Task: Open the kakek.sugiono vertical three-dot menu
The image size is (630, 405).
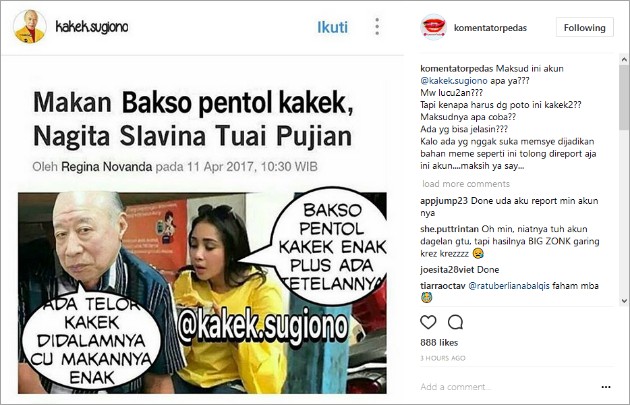Action: [x=377, y=27]
